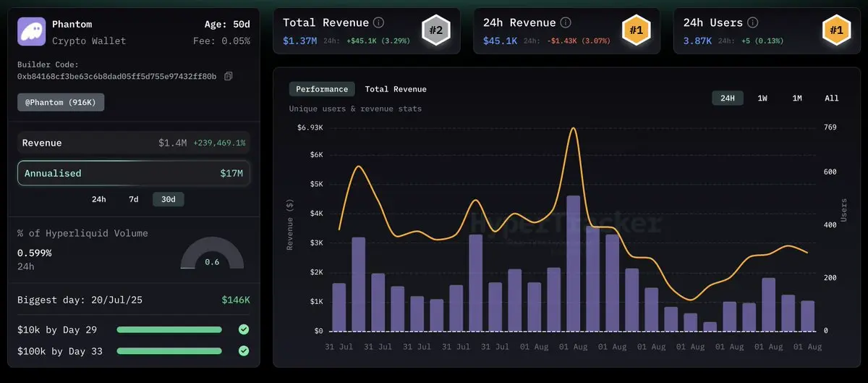Click the green check next to $10k by Day 29

coord(244,329)
